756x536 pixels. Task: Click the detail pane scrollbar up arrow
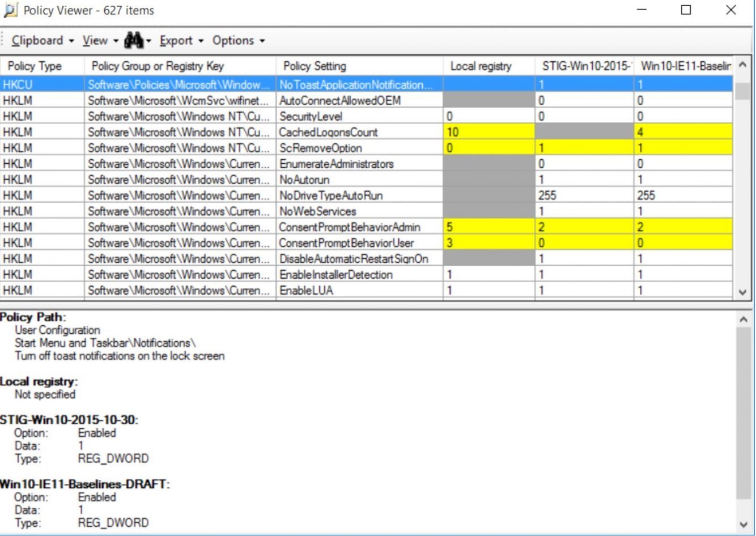[x=742, y=318]
